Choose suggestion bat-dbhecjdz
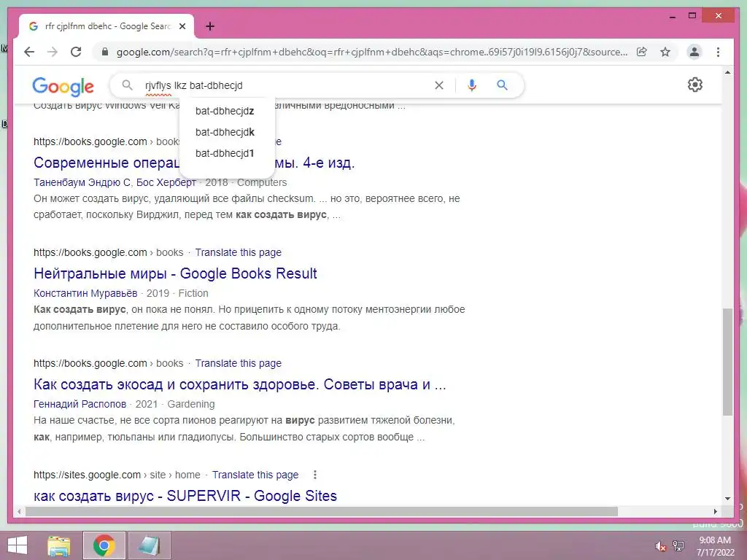 pyautogui.click(x=225, y=111)
